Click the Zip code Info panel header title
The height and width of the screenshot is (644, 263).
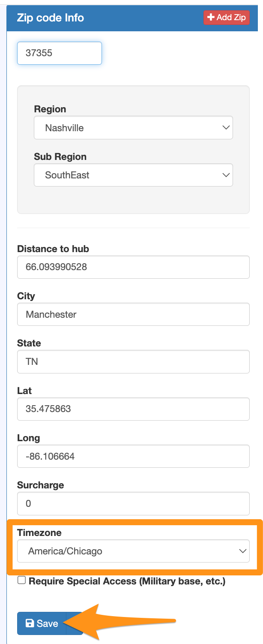[x=51, y=18]
